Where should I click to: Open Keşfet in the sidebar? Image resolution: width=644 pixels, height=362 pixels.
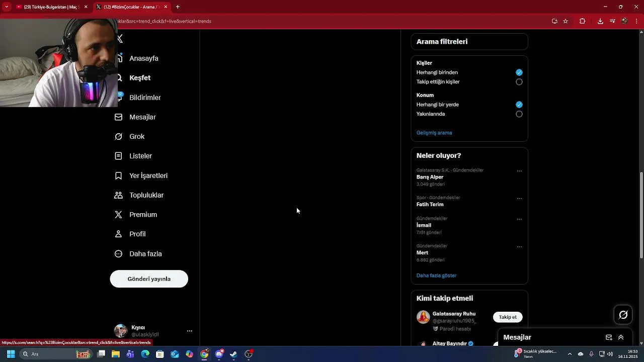coord(140,78)
